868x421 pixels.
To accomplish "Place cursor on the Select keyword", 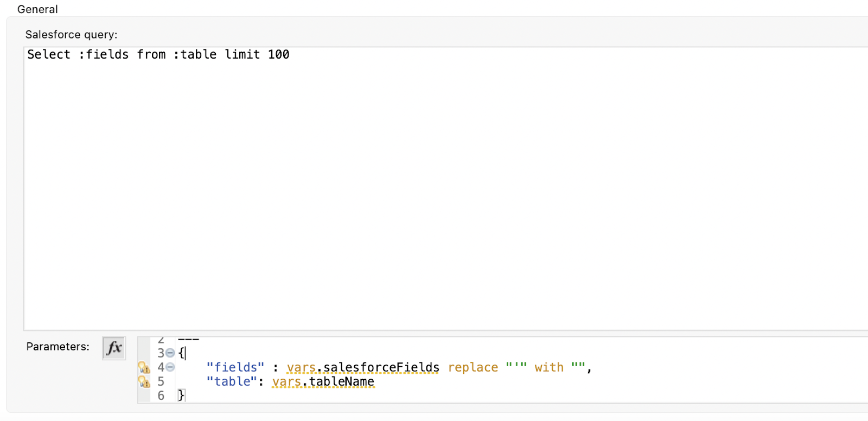I will point(49,54).
